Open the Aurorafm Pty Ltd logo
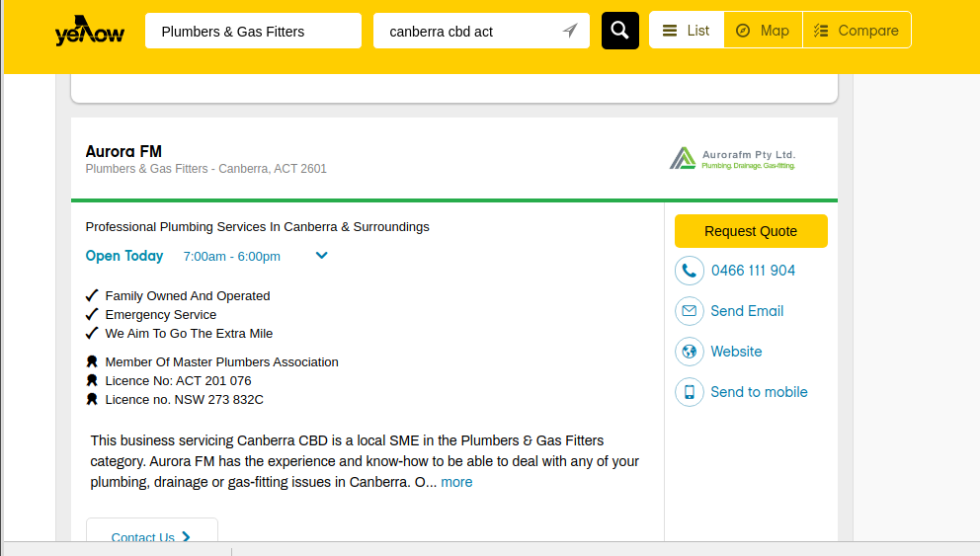The width and height of the screenshot is (980, 556). pyautogui.click(x=732, y=158)
